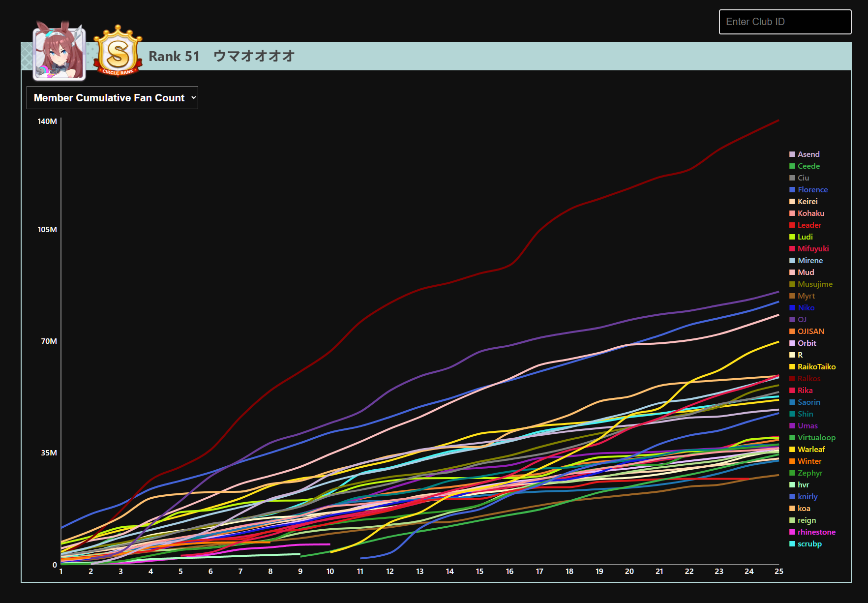The width and height of the screenshot is (868, 603).
Task: Click the Ceede legend color swatch
Action: click(792, 166)
